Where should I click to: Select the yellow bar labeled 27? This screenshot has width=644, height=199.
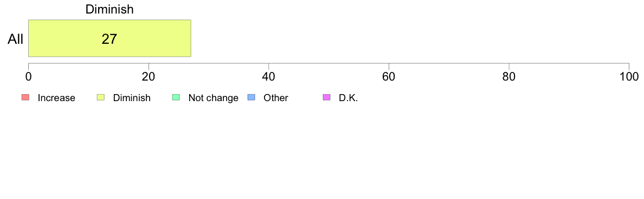tap(110, 38)
